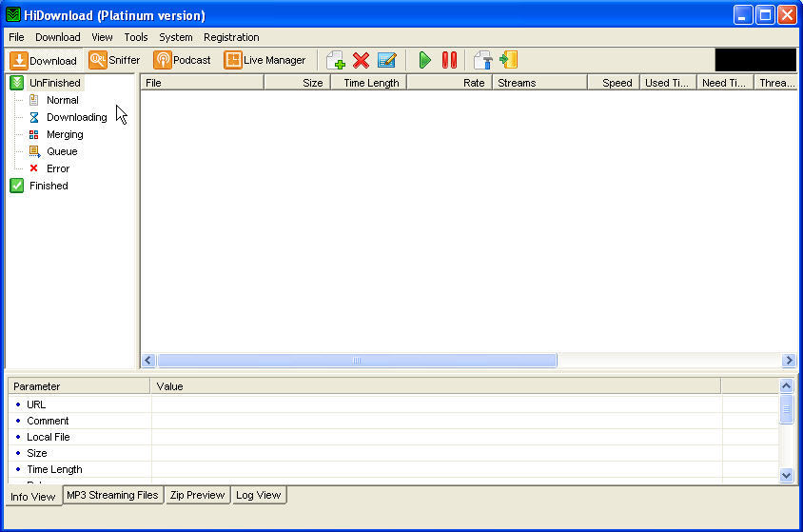Click the Merging squares icon
This screenshot has height=532, width=803.
coord(34,134)
